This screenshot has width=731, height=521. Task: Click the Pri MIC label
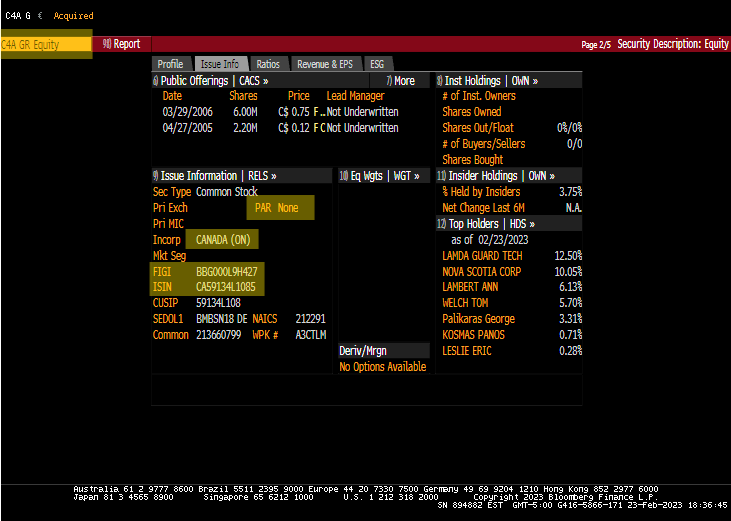[x=168, y=224]
